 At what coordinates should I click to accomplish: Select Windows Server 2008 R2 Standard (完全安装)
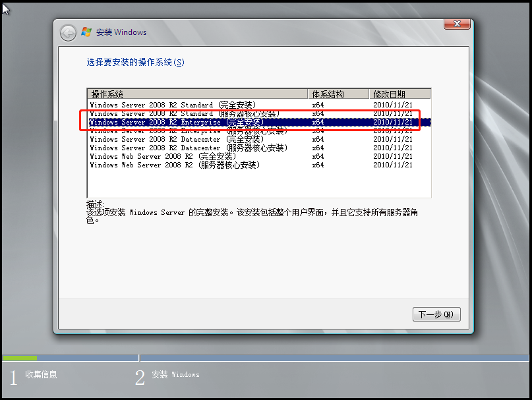coord(259,105)
